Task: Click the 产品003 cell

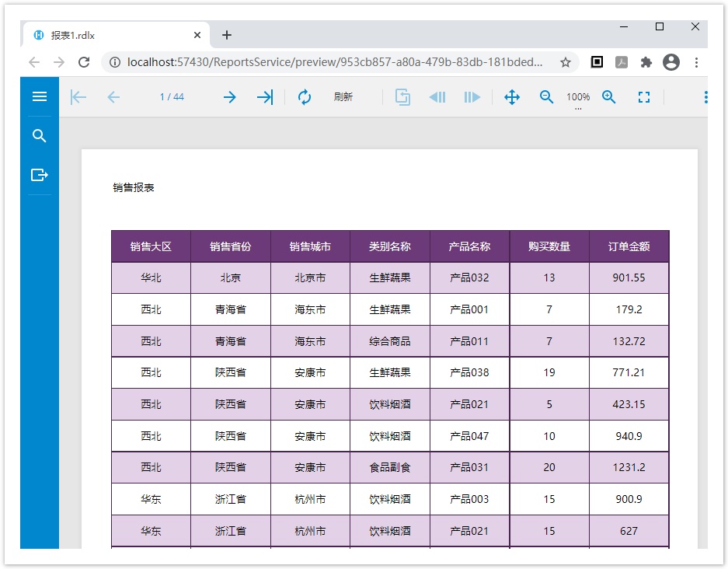Action: (469, 499)
